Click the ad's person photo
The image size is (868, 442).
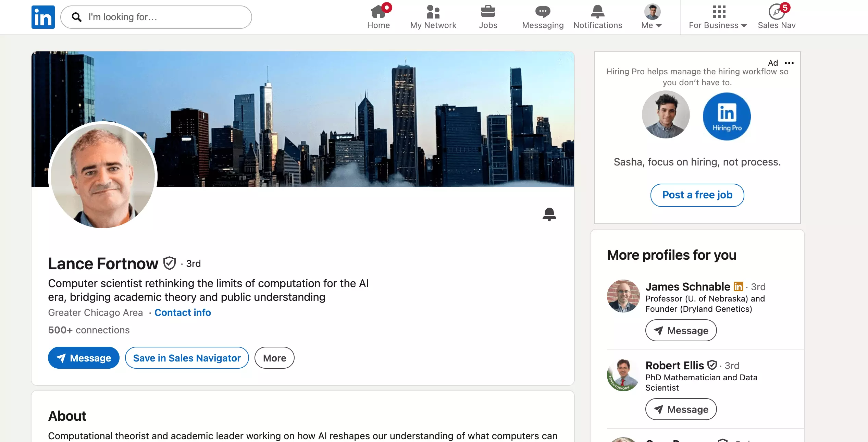pos(666,115)
